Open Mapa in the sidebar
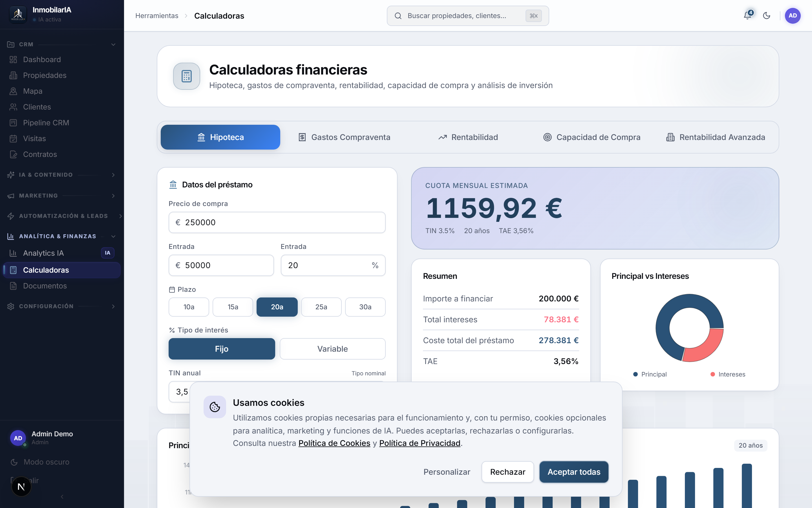 tap(62, 91)
